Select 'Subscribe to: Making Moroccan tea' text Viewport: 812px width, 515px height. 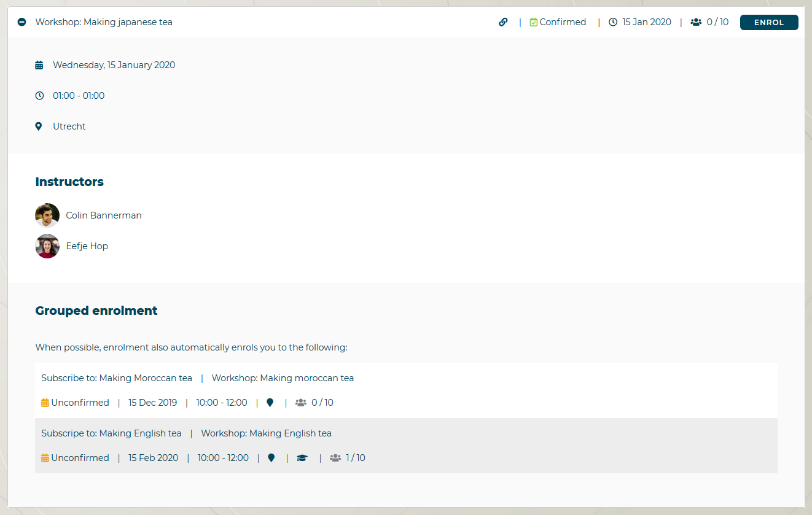click(x=117, y=378)
